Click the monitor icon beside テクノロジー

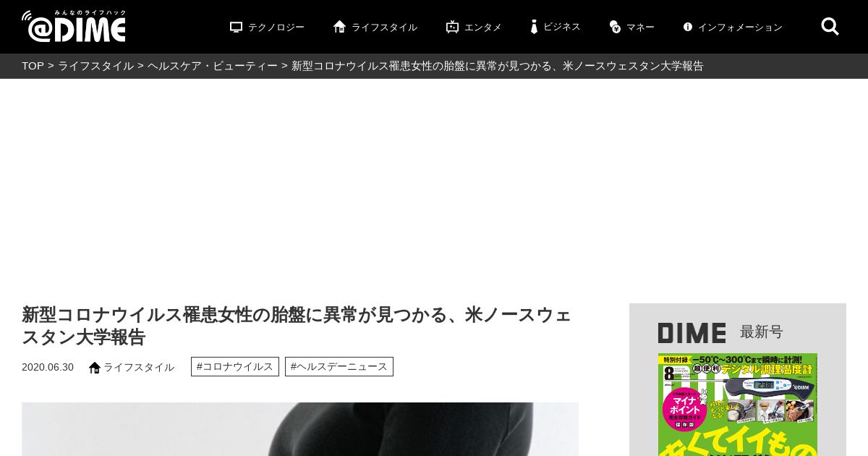236,27
